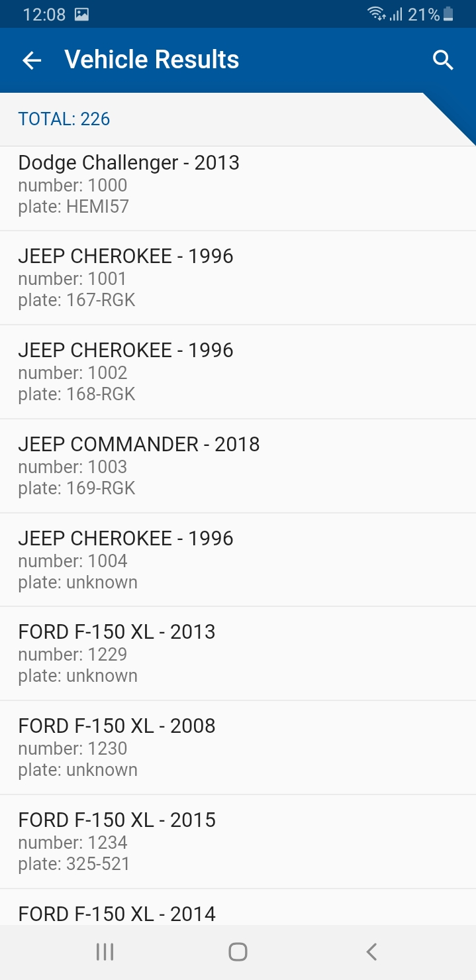Viewport: 476px width, 980px height.
Task: Select vehicle with plate 325-521
Action: (x=238, y=842)
